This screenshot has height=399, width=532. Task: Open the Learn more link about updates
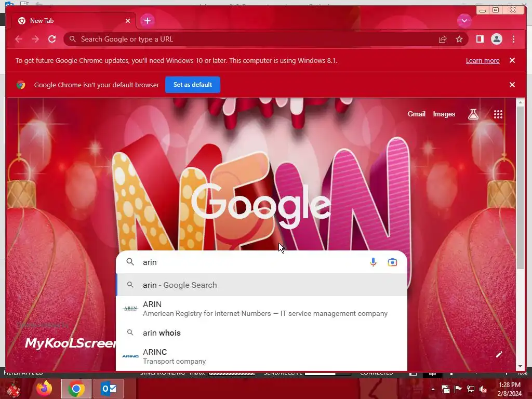pyautogui.click(x=483, y=60)
